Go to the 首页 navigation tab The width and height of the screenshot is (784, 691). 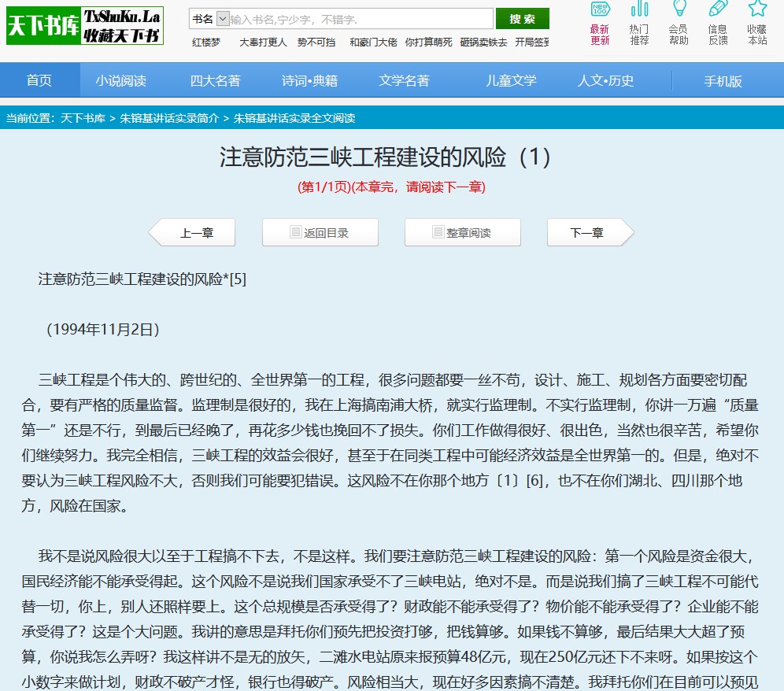pyautogui.click(x=39, y=80)
